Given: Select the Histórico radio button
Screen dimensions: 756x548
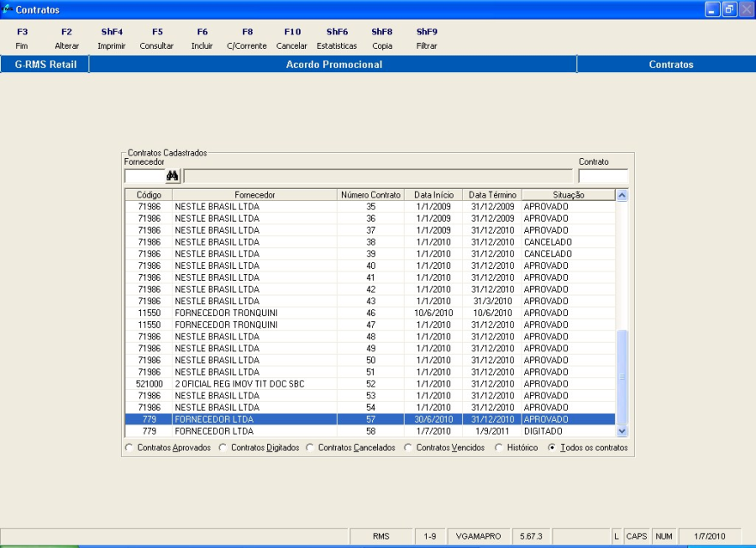Looking at the screenshot, I should (499, 448).
